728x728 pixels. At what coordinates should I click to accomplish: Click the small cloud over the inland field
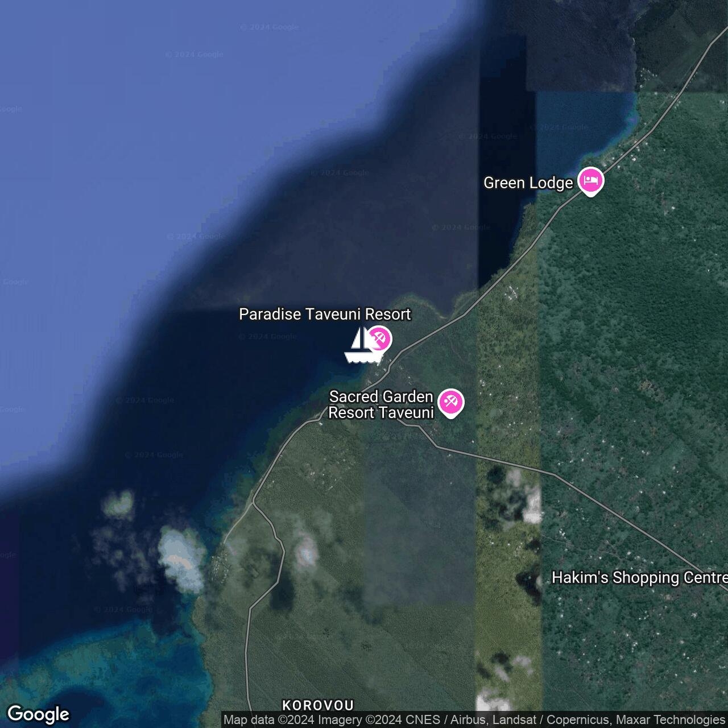click(307, 550)
